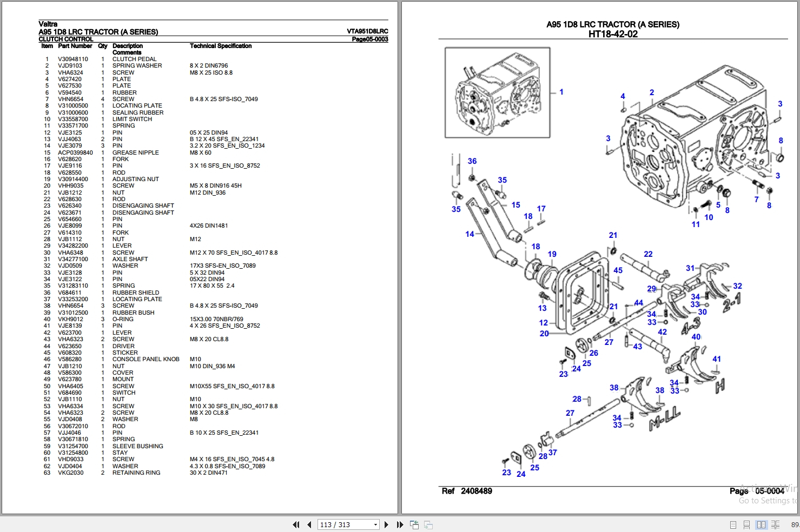Viewport: 800px width, 532px height.
Task: Select part number VKG2030
Action: [x=71, y=473]
